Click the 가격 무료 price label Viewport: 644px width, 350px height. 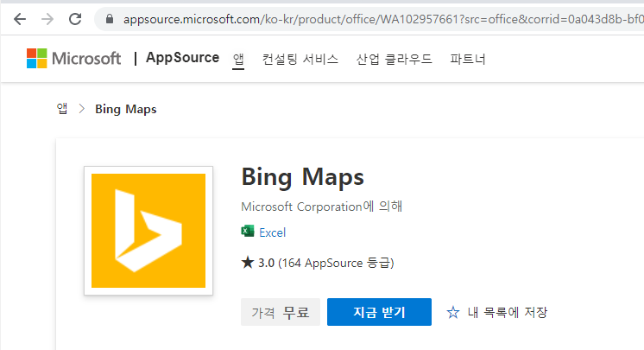pyautogui.click(x=280, y=312)
